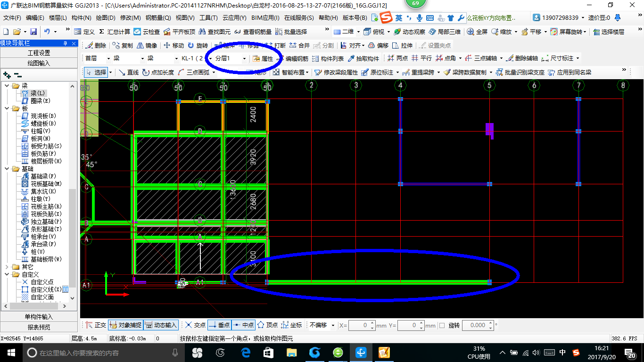Toggle 交点 intersection snap
644x362 pixels.
(195, 325)
